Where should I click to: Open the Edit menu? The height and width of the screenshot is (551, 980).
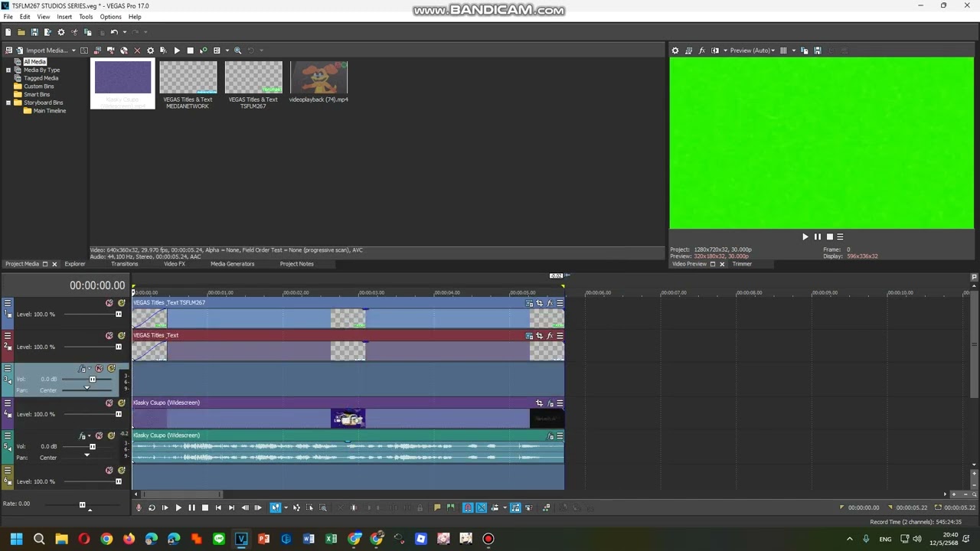pyautogui.click(x=24, y=17)
